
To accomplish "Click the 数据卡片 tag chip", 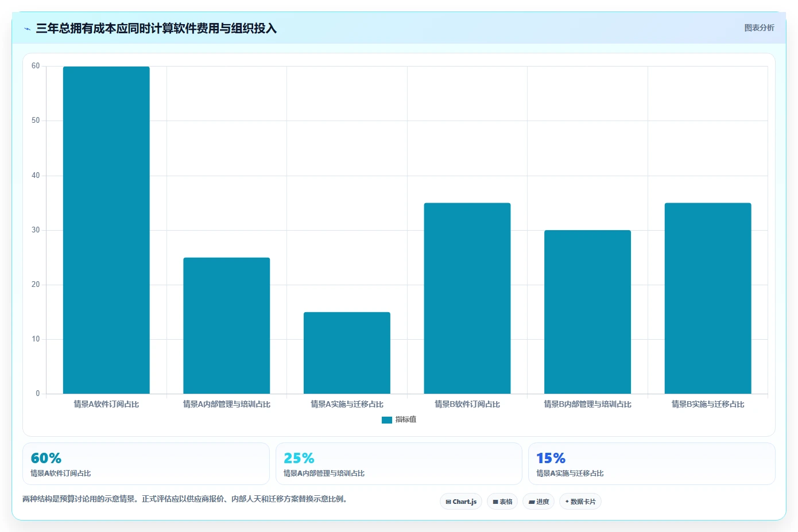I will (580, 502).
